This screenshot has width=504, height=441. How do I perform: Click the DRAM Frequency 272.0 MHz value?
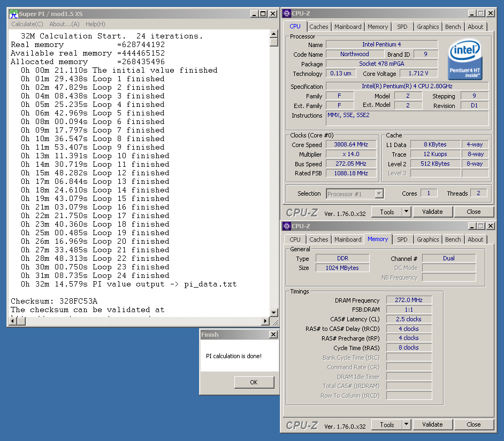pos(409,300)
